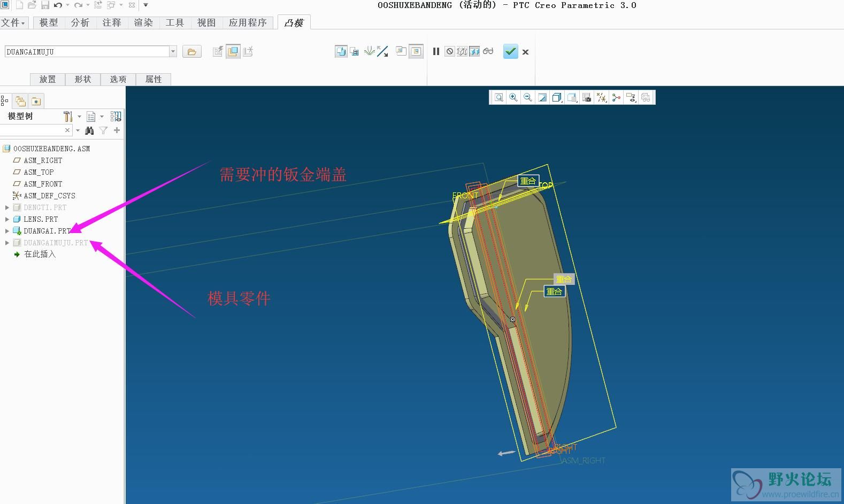Viewport: 844px width, 504px height.
Task: Open the Windows switch dropdown arrow
Action: click(x=121, y=5)
